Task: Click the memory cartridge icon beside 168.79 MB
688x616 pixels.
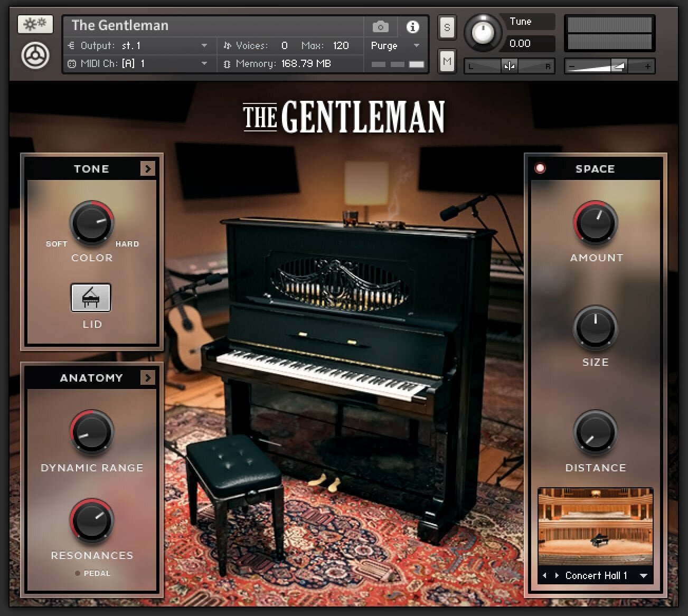Action: click(x=227, y=63)
